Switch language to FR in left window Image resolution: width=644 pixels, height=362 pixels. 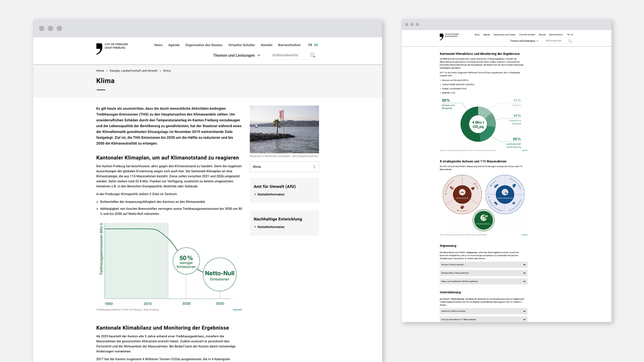click(310, 45)
